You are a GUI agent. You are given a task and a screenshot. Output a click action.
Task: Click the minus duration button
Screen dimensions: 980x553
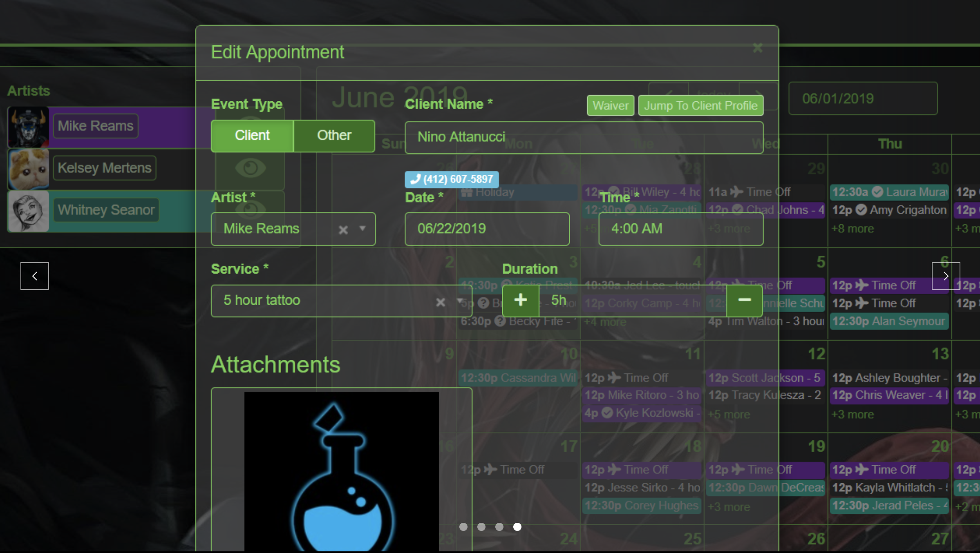(x=744, y=300)
